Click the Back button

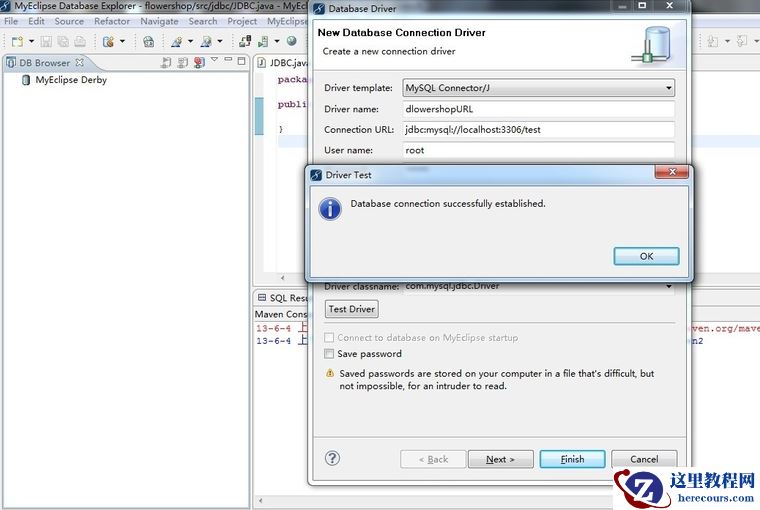click(433, 459)
